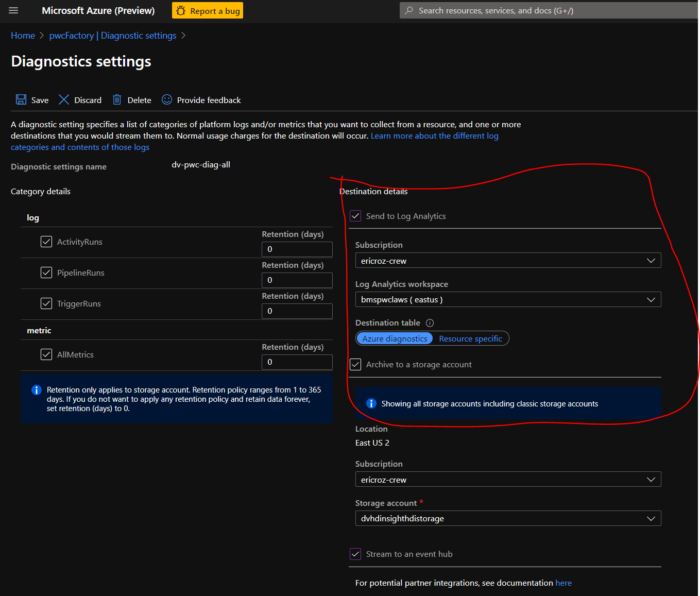
Task: Click the Provide feedback smiley icon
Action: coord(167,99)
